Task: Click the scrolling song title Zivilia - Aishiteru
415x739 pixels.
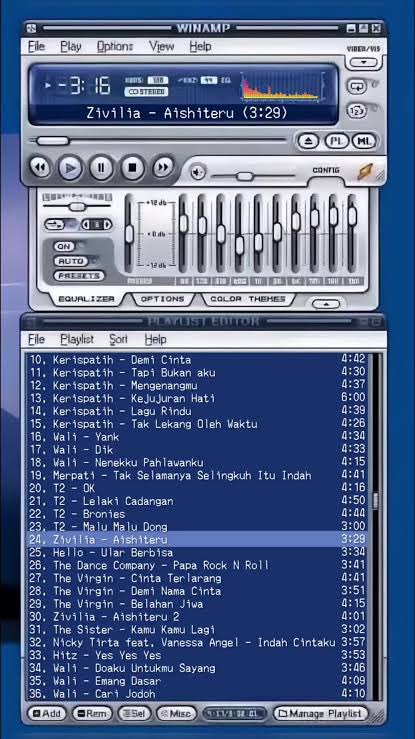Action: (187, 113)
